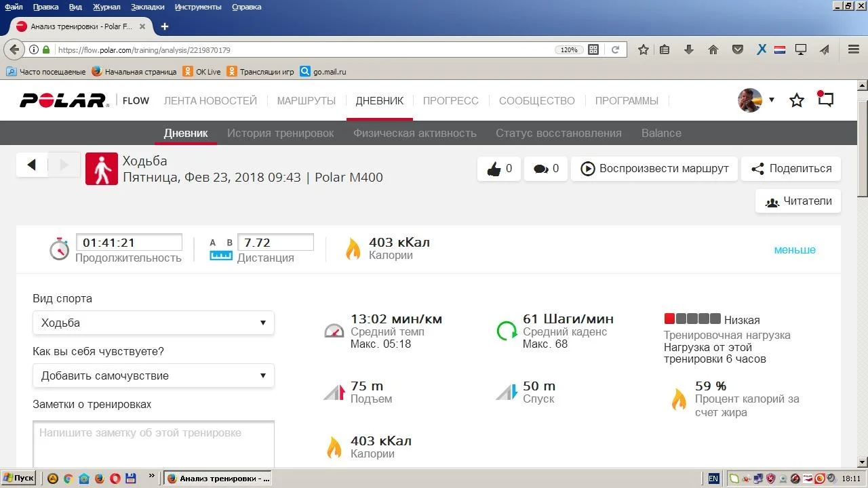
Task: Open comments on this training
Action: click(x=546, y=169)
